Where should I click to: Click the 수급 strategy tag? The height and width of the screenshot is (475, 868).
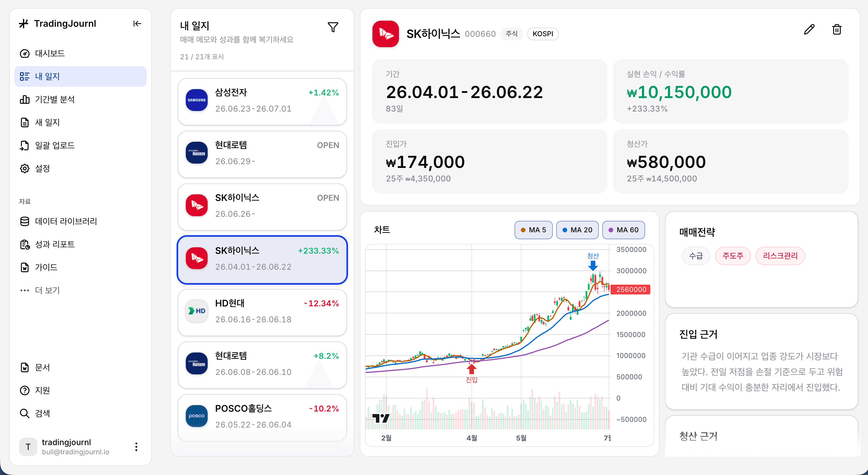(695, 256)
